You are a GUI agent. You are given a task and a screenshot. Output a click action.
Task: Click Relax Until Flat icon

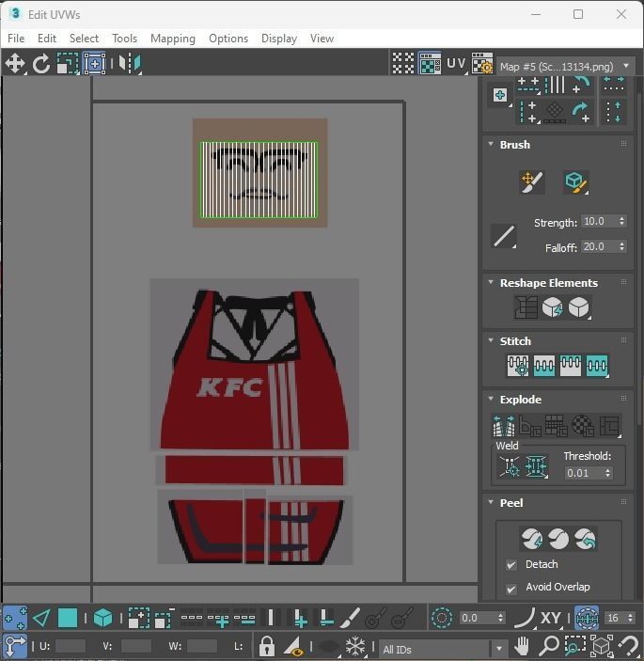point(552,307)
